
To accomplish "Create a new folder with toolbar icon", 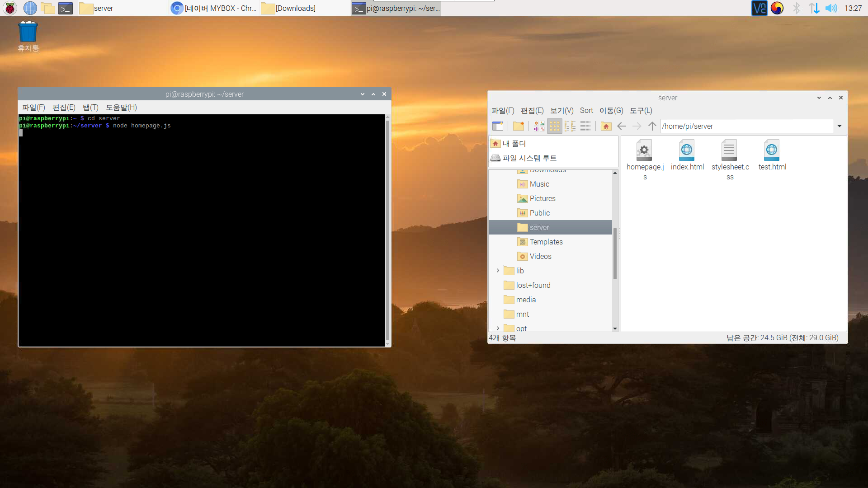I will pos(519,126).
